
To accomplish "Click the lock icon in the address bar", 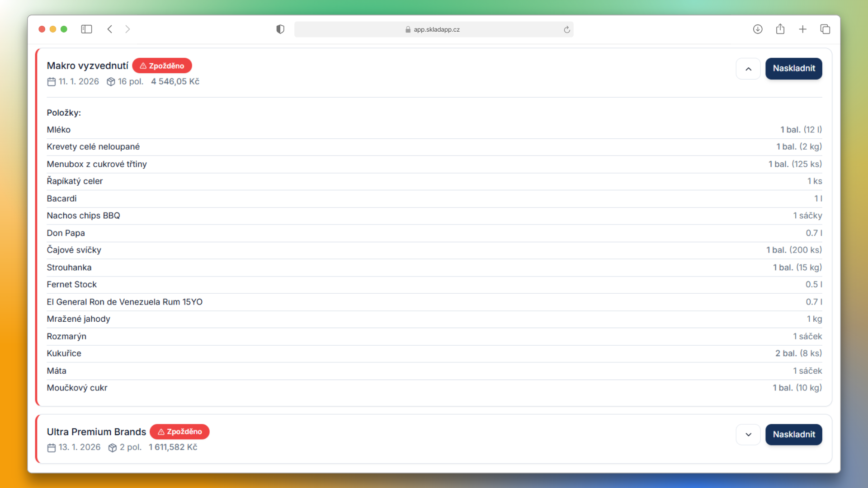I will tap(408, 29).
